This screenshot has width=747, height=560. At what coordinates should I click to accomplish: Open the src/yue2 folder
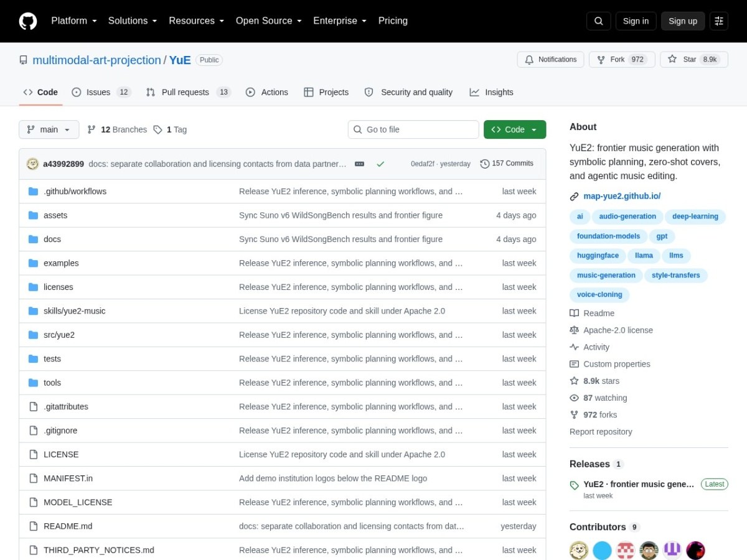[59, 335]
